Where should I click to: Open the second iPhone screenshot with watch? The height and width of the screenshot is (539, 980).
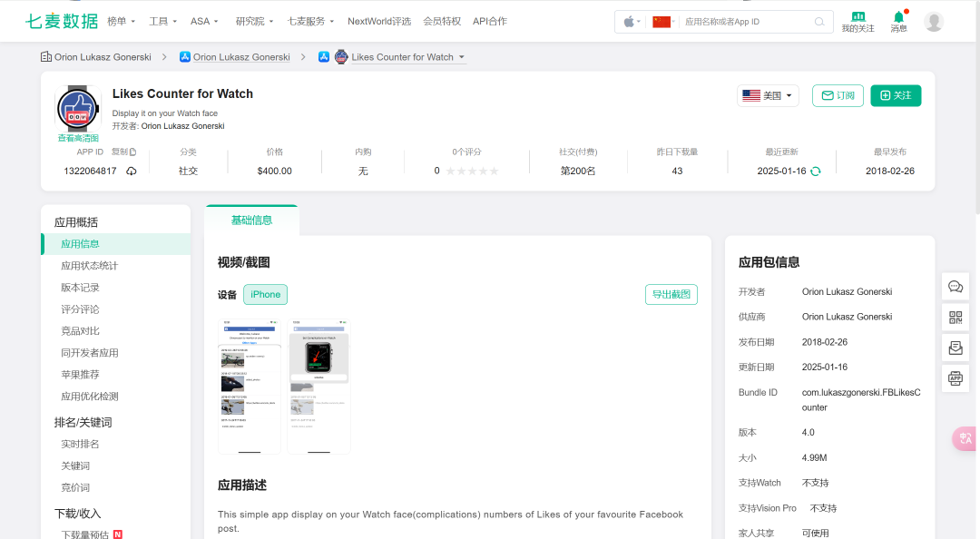pyautogui.click(x=318, y=387)
